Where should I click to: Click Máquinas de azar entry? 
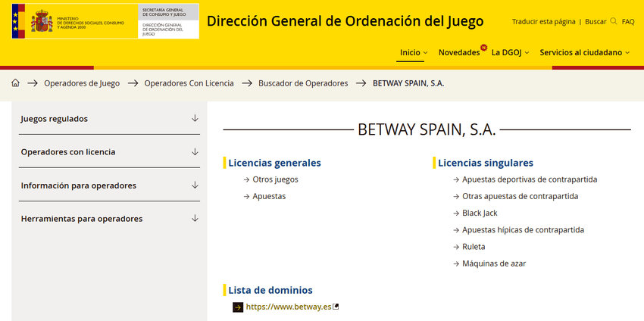point(494,263)
